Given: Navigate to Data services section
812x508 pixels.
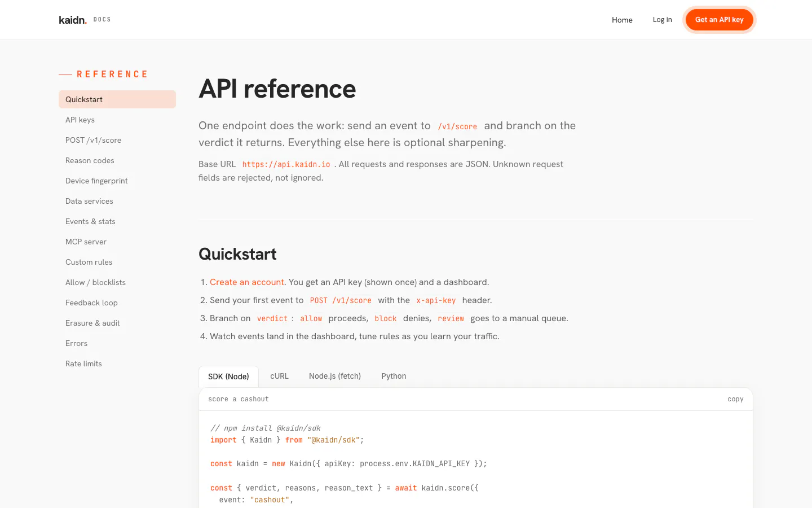Looking at the screenshot, I should point(117,201).
